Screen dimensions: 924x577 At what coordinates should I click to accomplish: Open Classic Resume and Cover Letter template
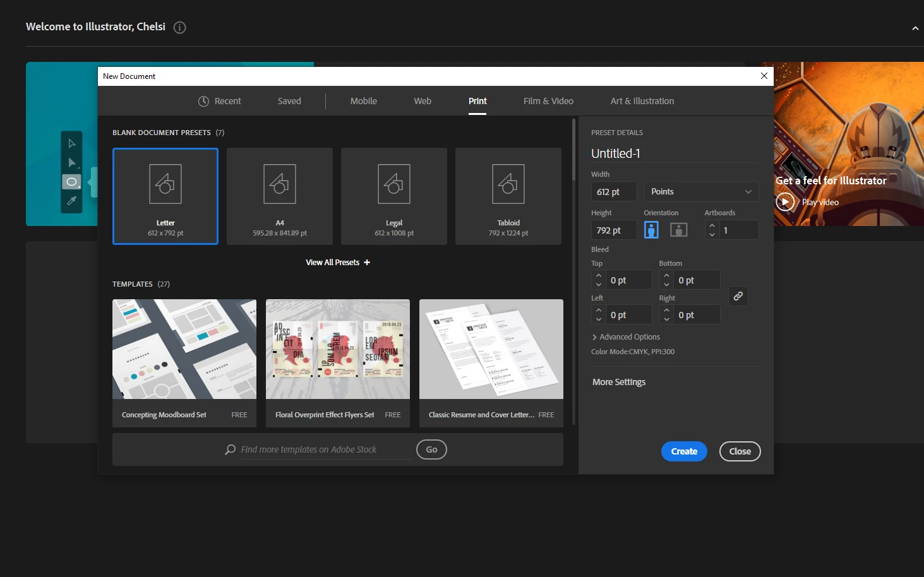pos(491,363)
